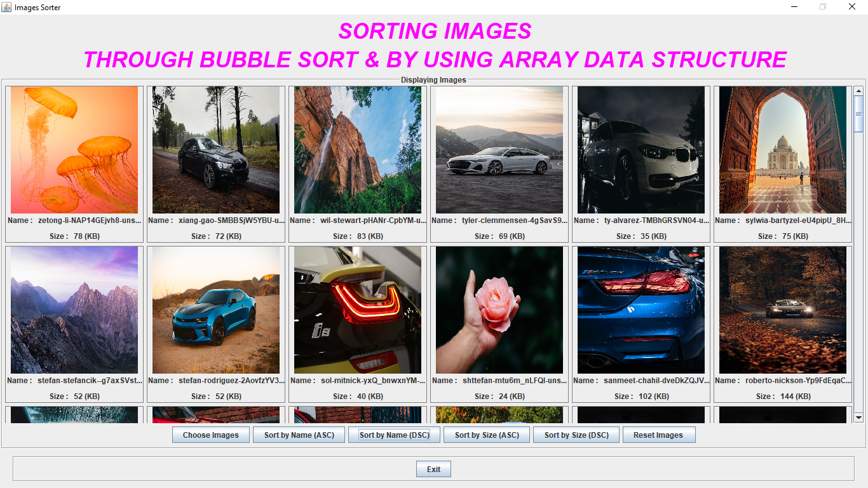Open the white Audi image by tyler-clemmensen
Viewport: 868px width, 488px height.
pos(499,150)
